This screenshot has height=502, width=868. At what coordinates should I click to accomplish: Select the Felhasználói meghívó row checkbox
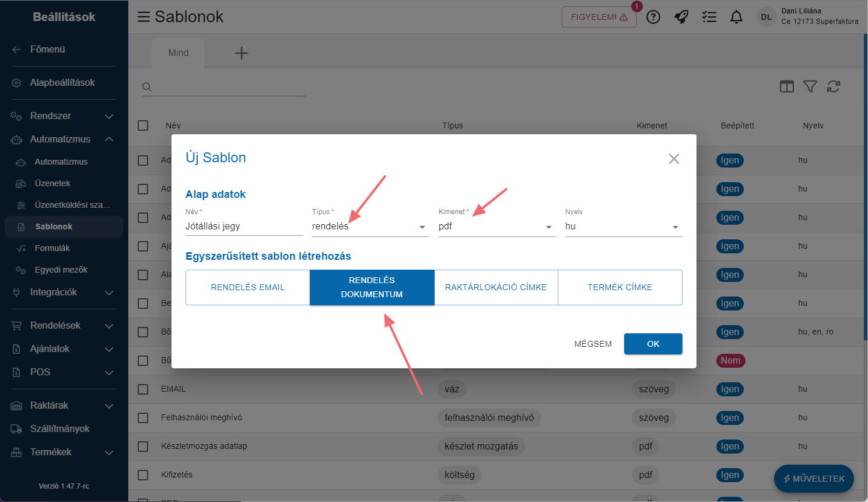point(143,418)
